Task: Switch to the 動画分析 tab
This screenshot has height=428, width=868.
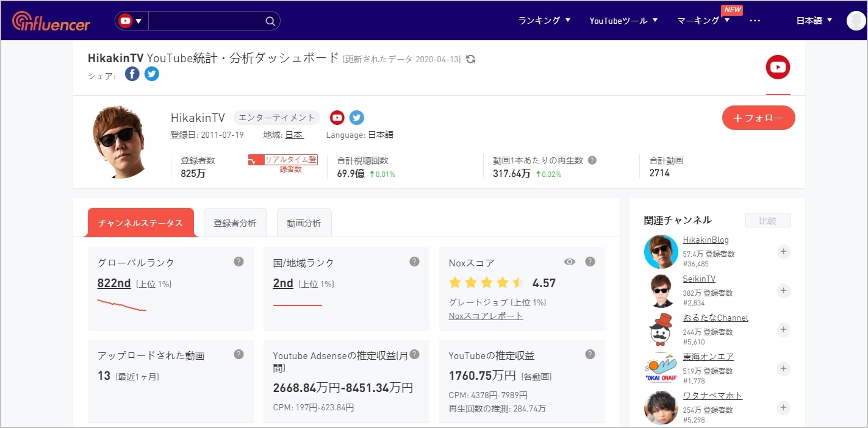Action: coord(304,223)
